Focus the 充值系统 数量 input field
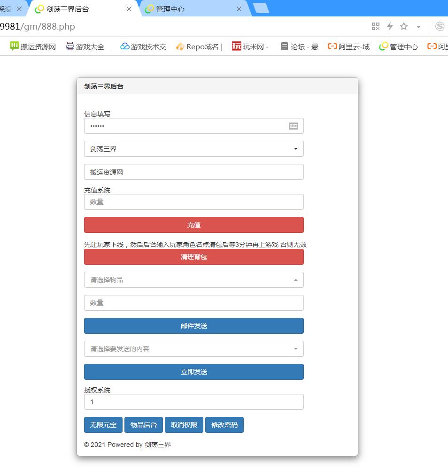448x476 pixels. tap(193, 202)
